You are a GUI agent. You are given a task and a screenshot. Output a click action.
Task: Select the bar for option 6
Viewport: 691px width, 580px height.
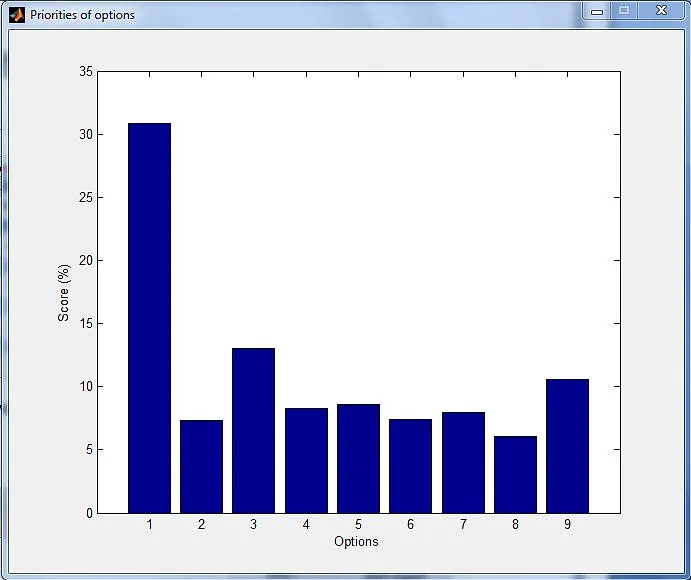tap(410, 466)
